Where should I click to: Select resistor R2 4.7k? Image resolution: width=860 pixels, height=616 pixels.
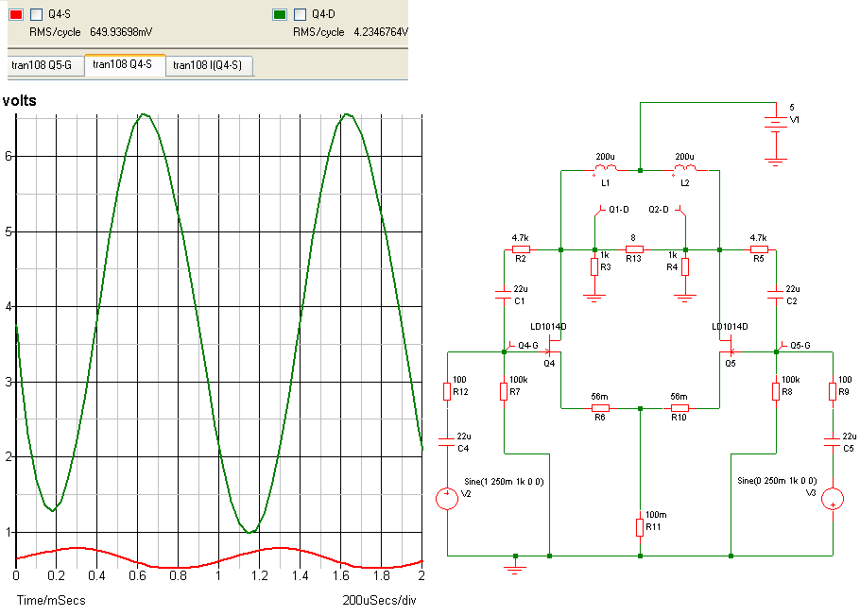pyautogui.click(x=521, y=249)
